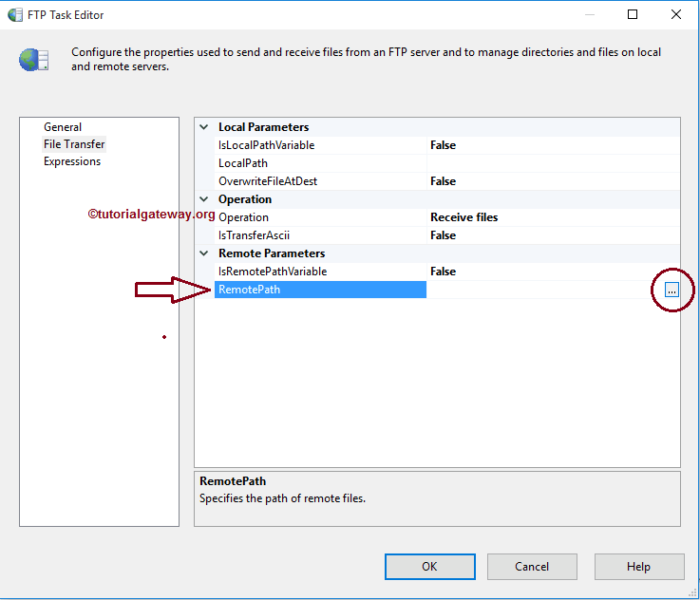Click the Help button
This screenshot has height=600, width=700.
click(639, 567)
